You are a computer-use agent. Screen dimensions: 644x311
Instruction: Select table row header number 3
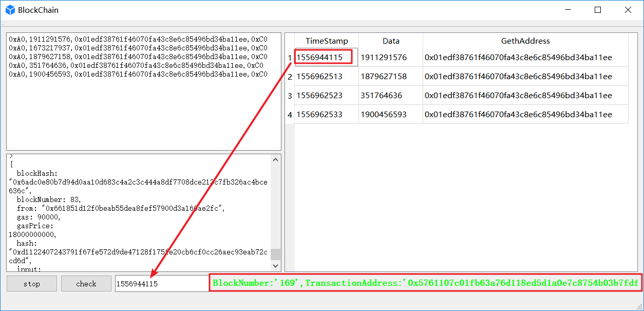[x=290, y=95]
